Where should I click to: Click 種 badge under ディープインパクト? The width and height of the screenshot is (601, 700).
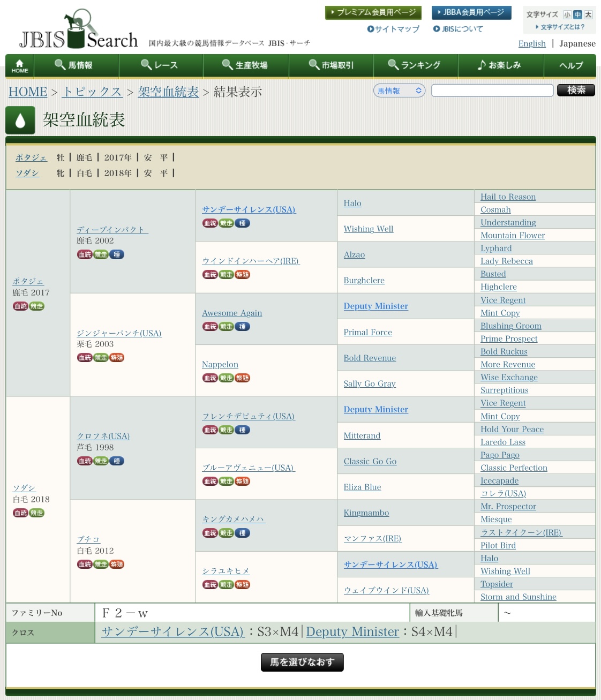pos(117,254)
